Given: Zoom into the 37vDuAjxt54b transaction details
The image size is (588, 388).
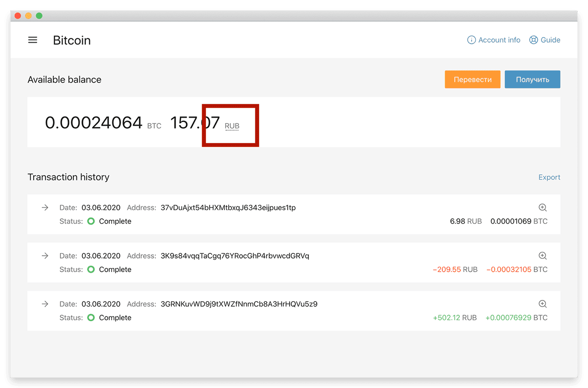Looking at the screenshot, I should click(543, 207).
